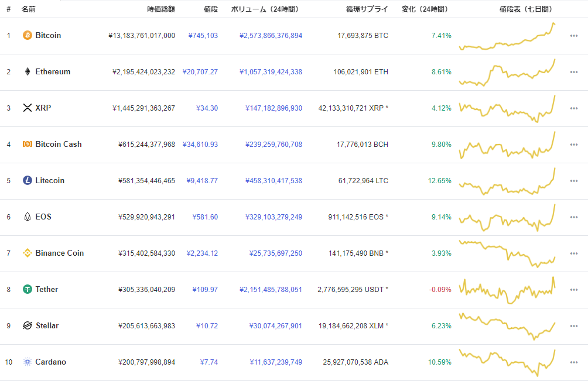Select Bitcoin Cash market cap ¥615,244,377,968
This screenshot has height=381, width=588.
(146, 145)
